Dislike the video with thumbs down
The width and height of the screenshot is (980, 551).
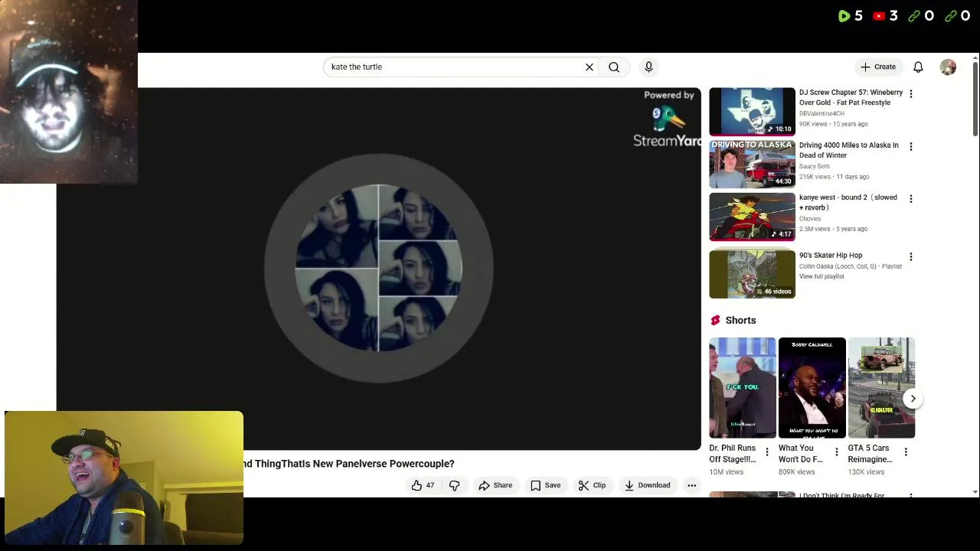click(x=455, y=485)
